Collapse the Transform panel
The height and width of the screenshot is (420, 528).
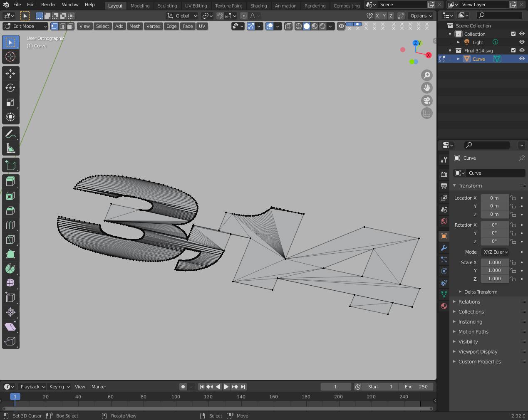pyautogui.click(x=470, y=186)
